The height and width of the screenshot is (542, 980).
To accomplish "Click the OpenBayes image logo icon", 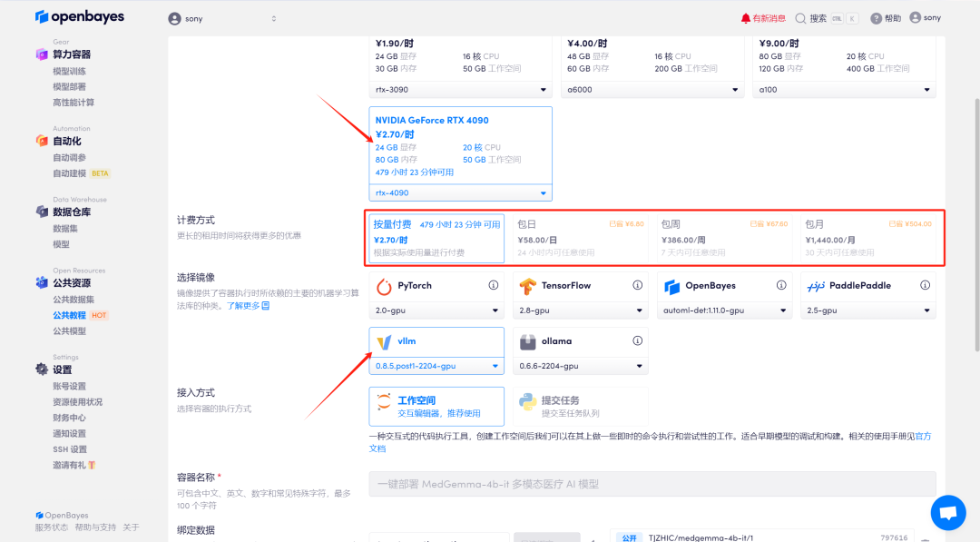I will tap(671, 286).
